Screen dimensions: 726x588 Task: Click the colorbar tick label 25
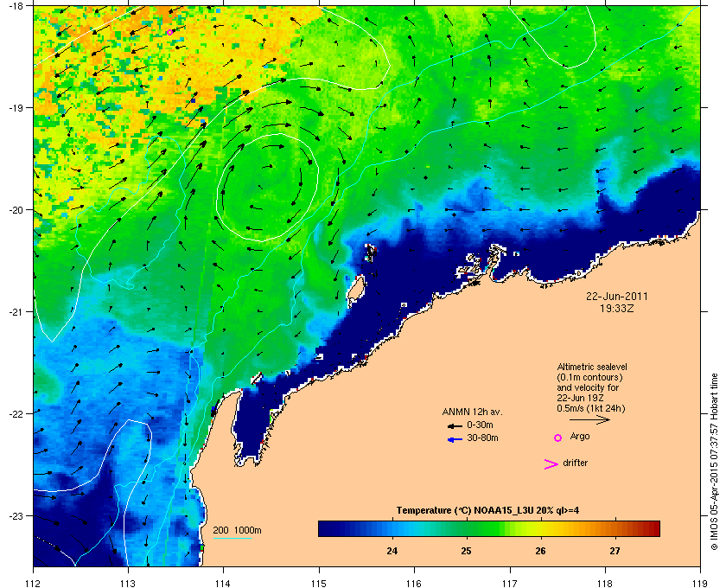(x=466, y=551)
